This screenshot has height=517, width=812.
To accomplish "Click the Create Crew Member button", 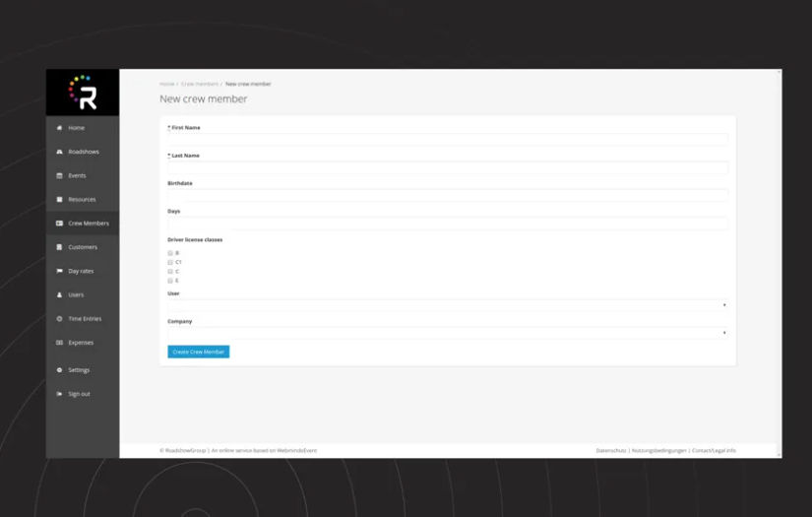I will click(x=199, y=352).
